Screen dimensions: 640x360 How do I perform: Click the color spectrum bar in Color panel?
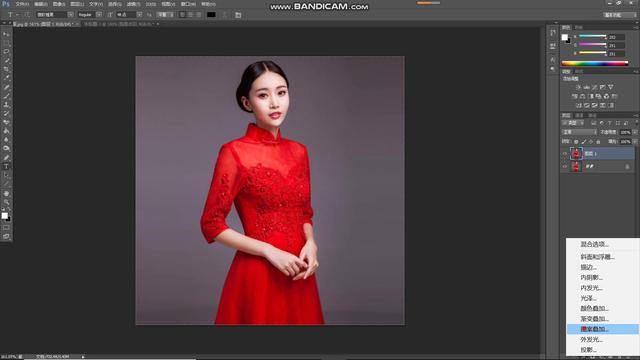[595, 63]
